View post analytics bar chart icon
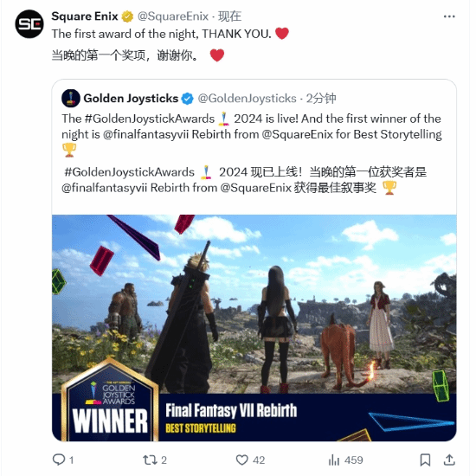 click(x=334, y=460)
